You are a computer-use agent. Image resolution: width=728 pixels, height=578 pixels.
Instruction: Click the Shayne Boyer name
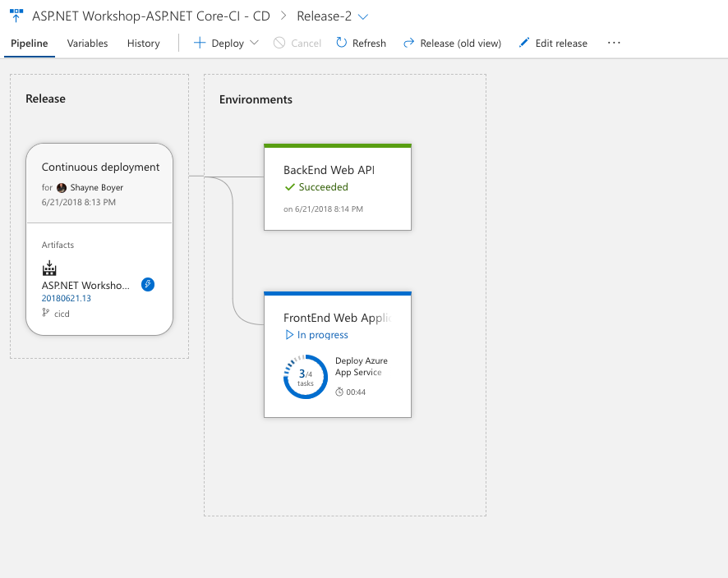[97, 187]
